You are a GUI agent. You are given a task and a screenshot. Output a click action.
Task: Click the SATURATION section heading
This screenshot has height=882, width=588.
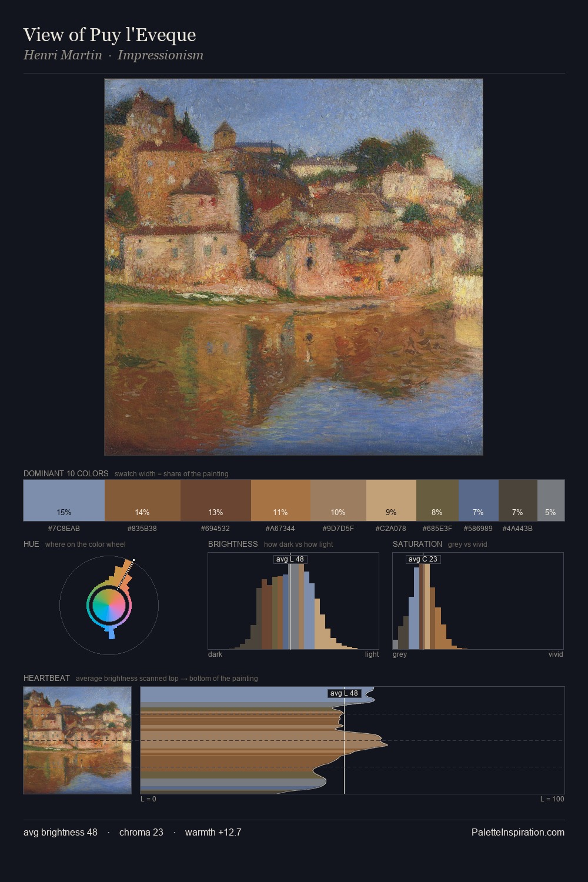[x=417, y=544]
